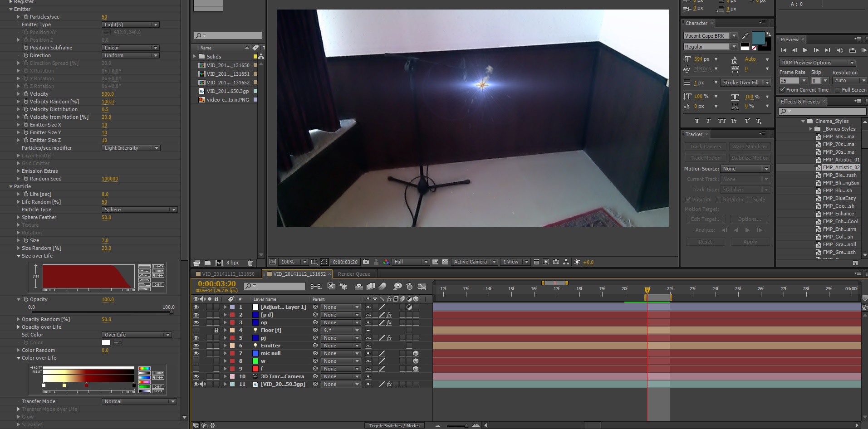The image size is (868, 429).
Task: Select video-e...ts.ir.PNG in Project panel
Action: click(228, 100)
